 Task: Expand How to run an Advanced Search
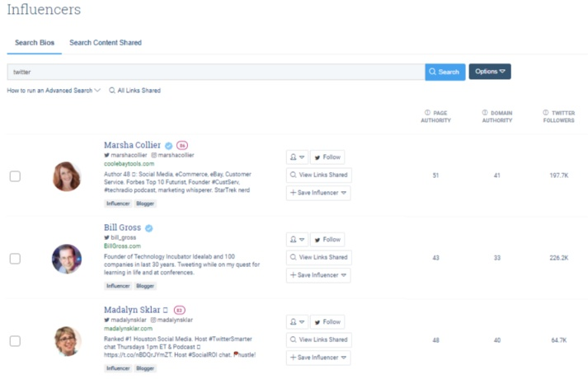54,91
